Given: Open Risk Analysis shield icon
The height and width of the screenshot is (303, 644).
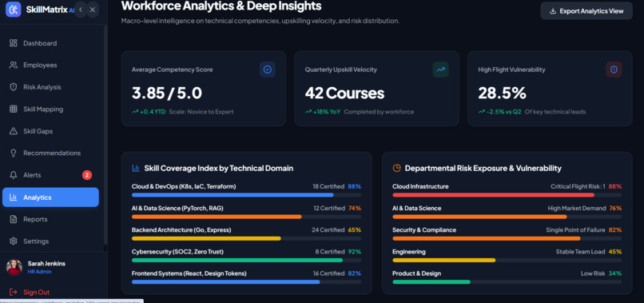Looking at the screenshot, I should coord(14,87).
